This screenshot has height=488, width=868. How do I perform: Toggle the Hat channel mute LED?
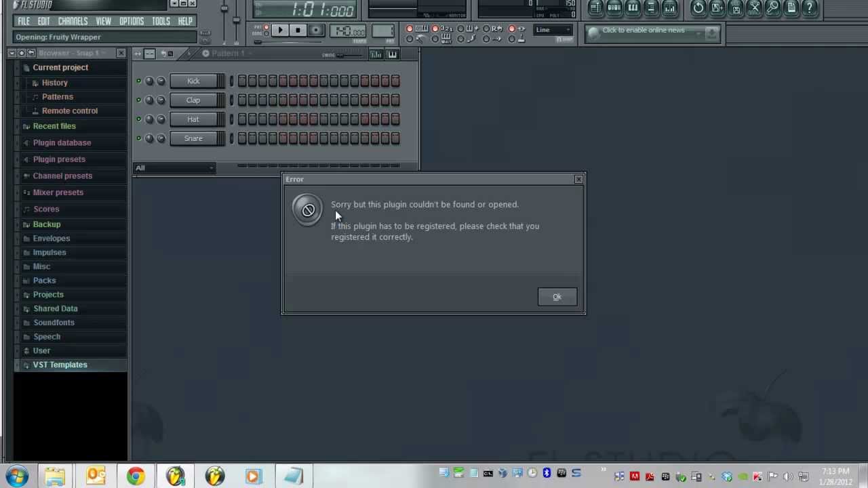(x=138, y=119)
